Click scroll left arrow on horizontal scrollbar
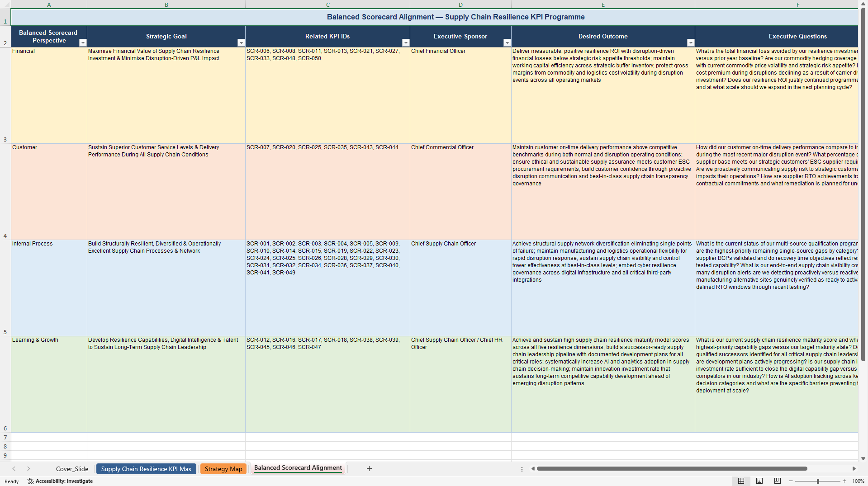 click(533, 469)
